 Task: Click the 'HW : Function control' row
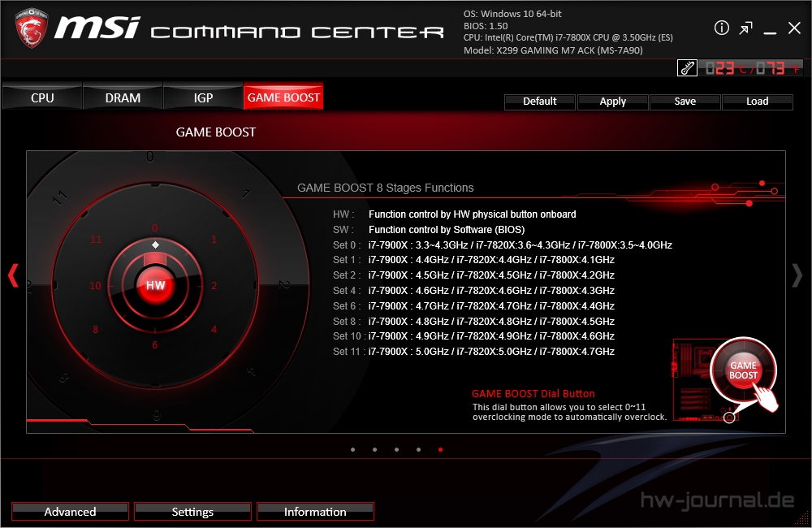pyautogui.click(x=454, y=214)
